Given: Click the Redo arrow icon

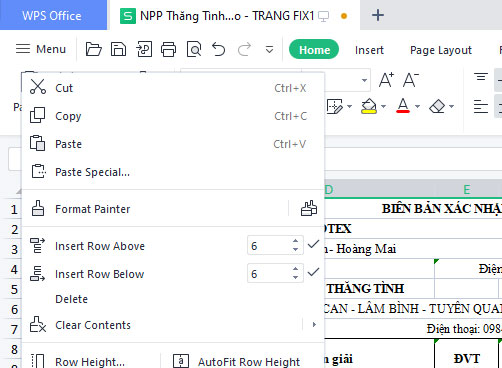Looking at the screenshot, I should (244, 49).
